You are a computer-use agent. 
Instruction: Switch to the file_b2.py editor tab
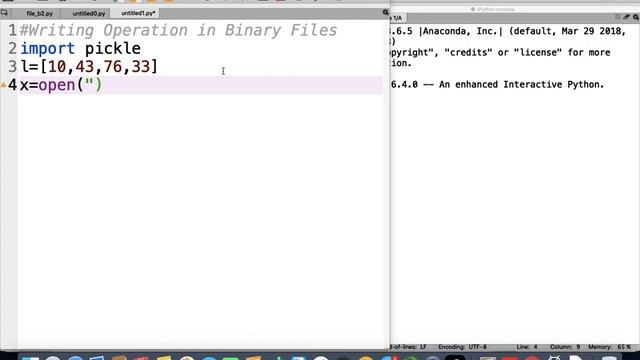tap(39, 13)
